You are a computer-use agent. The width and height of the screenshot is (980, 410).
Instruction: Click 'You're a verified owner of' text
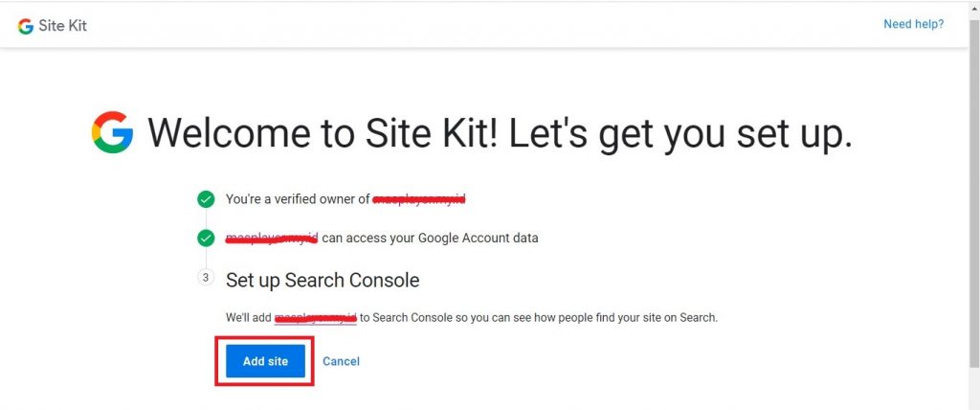tap(299, 199)
